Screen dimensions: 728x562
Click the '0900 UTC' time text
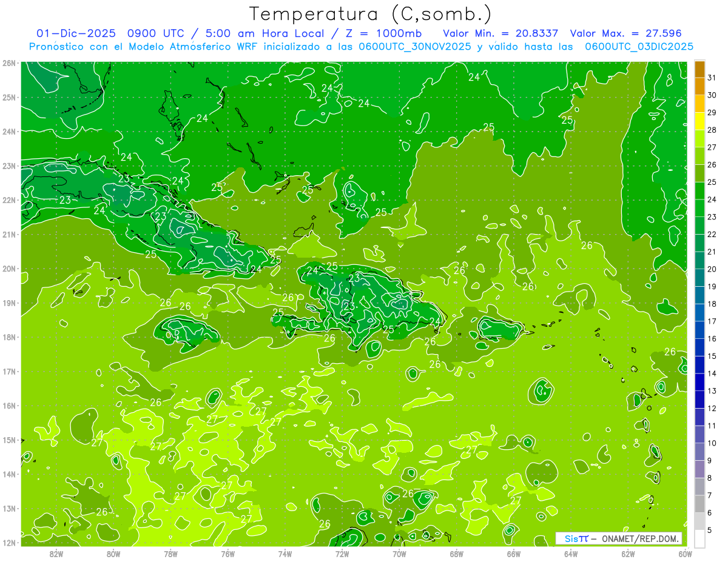coord(157,33)
